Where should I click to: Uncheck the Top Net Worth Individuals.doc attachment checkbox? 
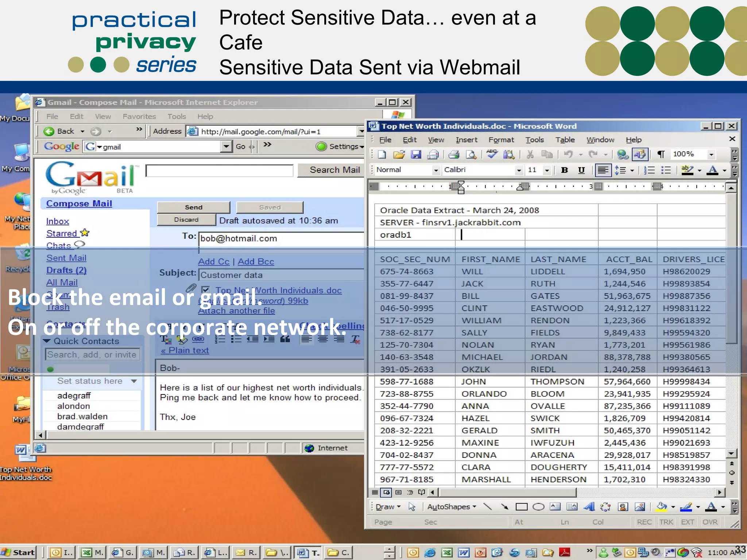click(206, 290)
